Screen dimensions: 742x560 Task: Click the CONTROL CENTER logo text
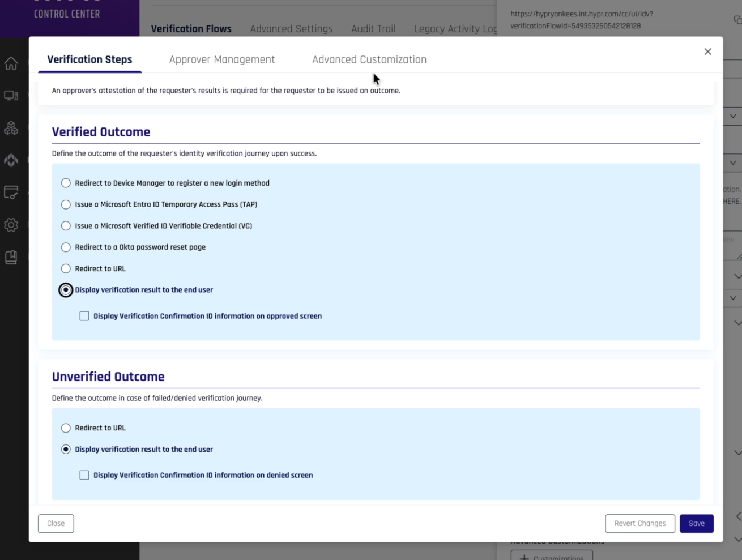67,14
